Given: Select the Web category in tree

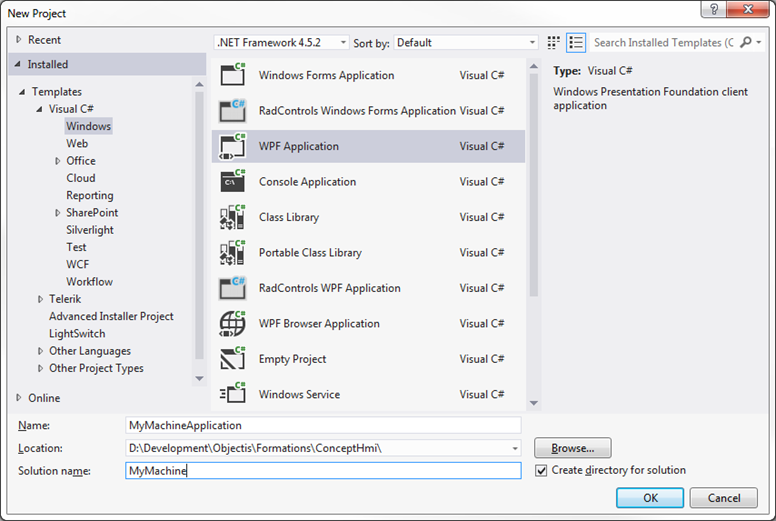Looking at the screenshot, I should click(77, 143).
